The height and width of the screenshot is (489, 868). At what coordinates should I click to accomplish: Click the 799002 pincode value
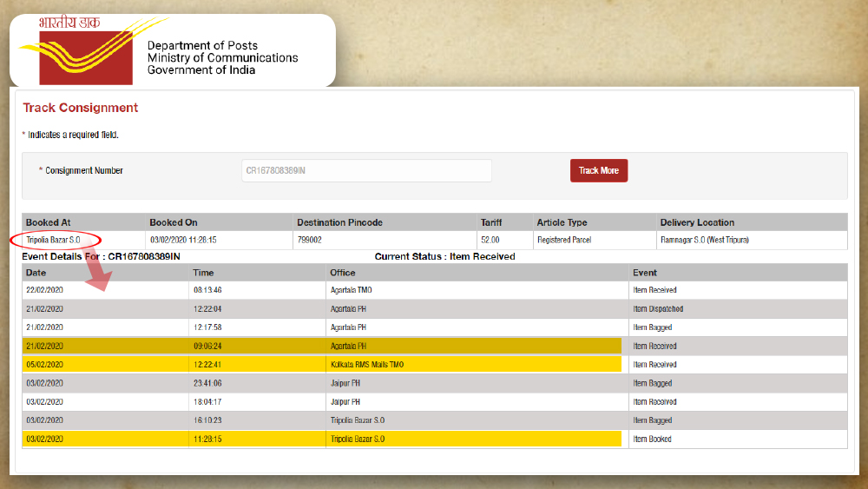coord(310,240)
